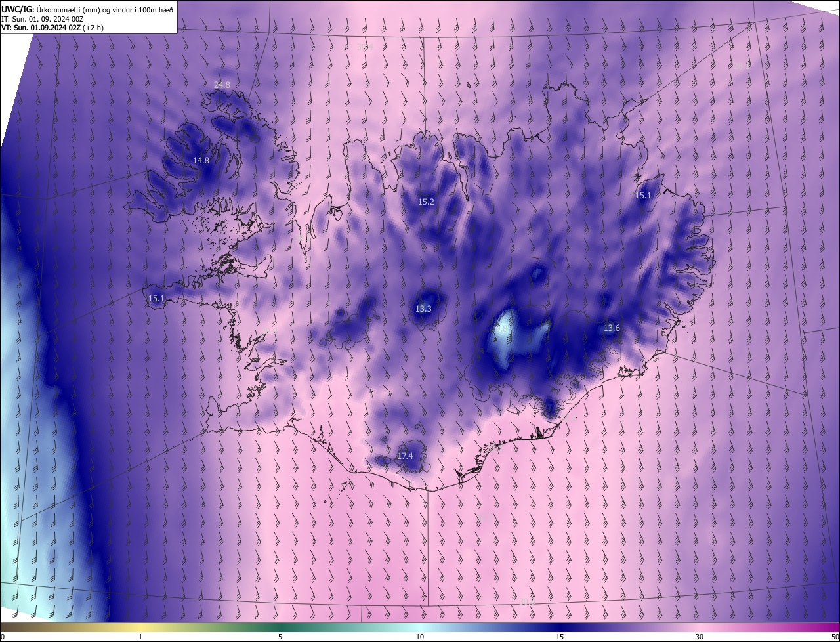
Task: Select the 17.4 value on the south coast
Action: tap(406, 456)
